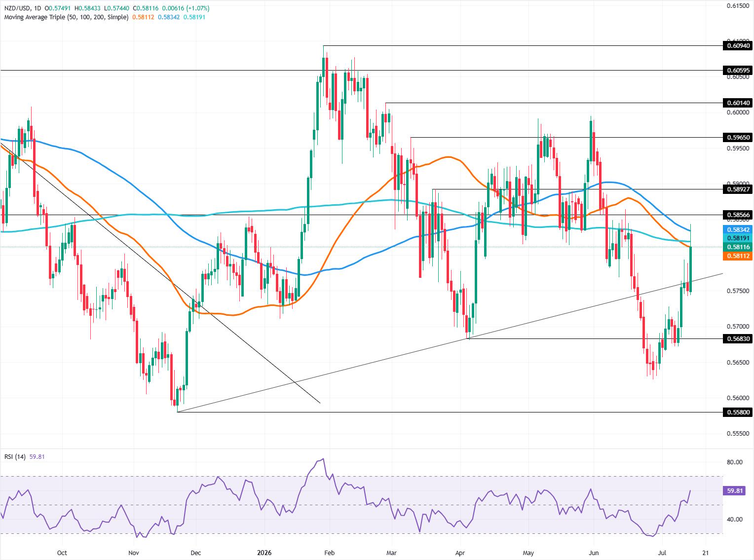This screenshot has width=754, height=560.
Task: Click the 0.55800 price level label
Action: (738, 412)
